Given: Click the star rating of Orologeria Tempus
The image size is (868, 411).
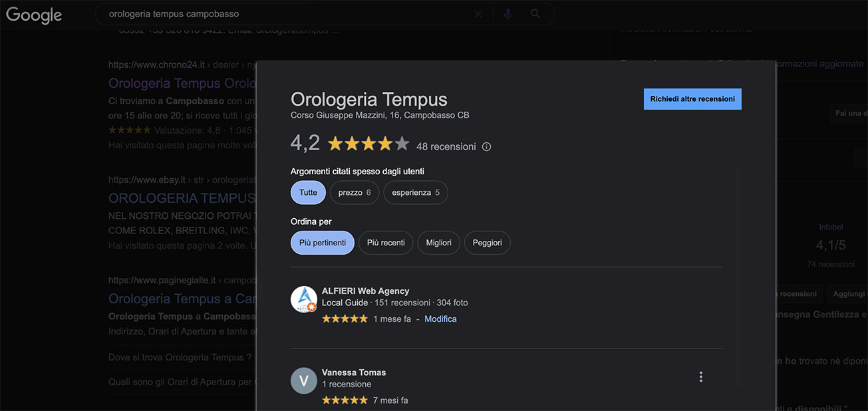Looking at the screenshot, I should coord(368,144).
